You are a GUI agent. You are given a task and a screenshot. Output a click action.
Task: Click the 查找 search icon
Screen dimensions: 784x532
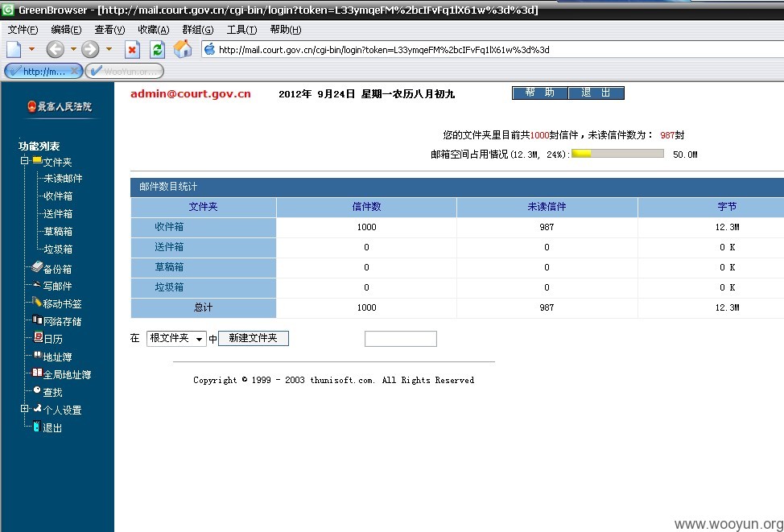[37, 390]
